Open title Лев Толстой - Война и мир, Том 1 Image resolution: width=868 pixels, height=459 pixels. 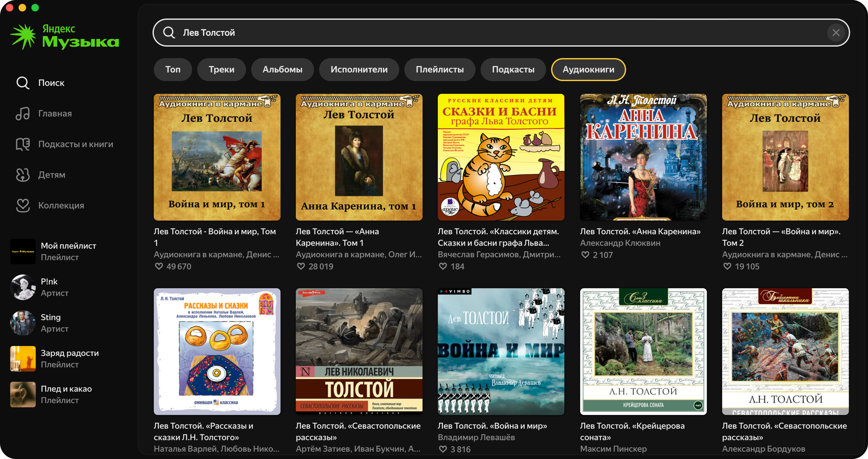215,237
